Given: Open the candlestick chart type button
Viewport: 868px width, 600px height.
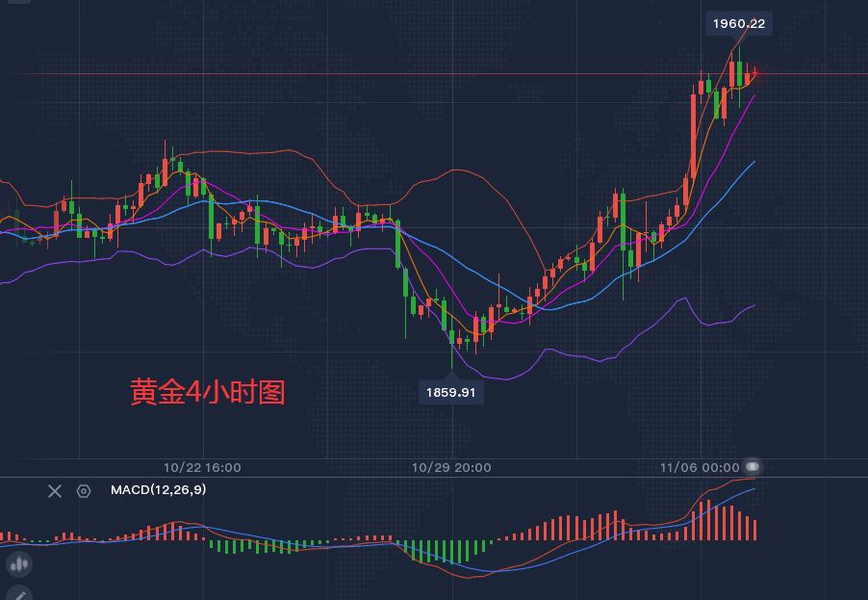Looking at the screenshot, I should [18, 563].
